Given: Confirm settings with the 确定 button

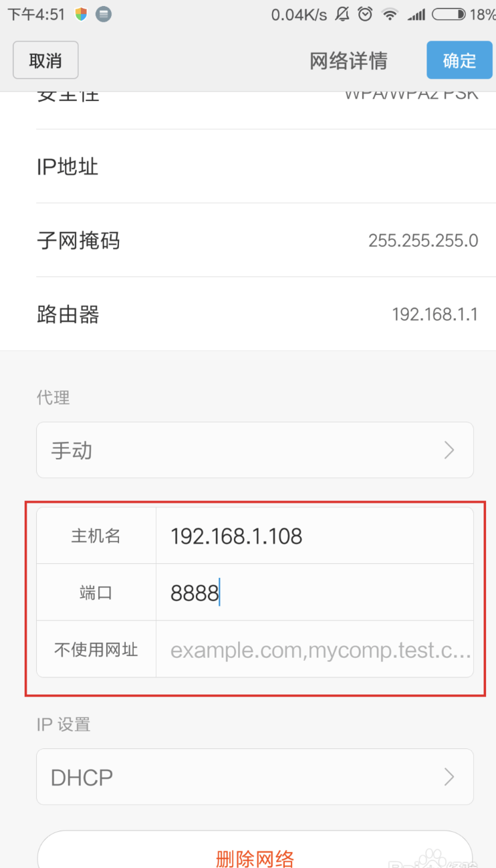Looking at the screenshot, I should point(459,60).
